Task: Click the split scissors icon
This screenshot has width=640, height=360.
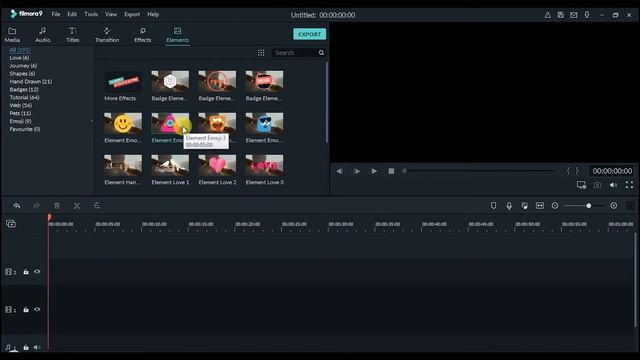Action: (77, 206)
